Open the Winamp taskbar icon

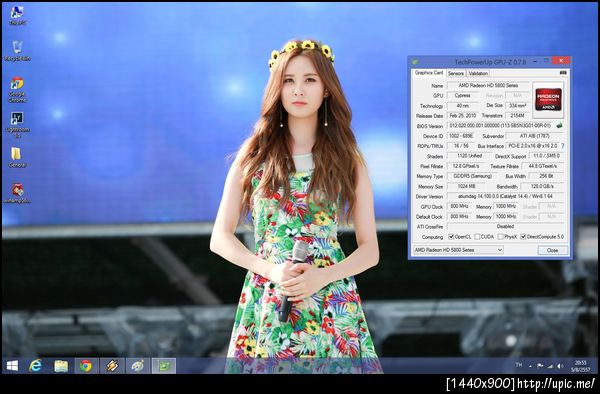click(112, 366)
